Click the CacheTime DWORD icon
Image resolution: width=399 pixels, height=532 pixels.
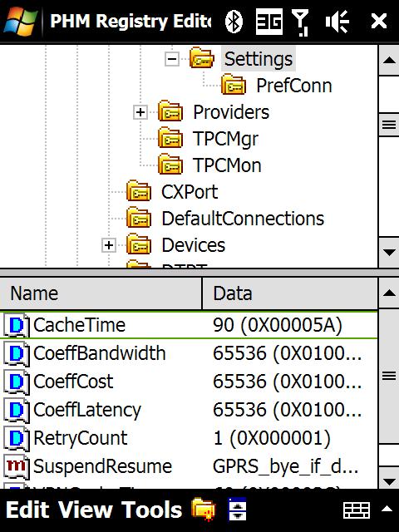pos(16,325)
